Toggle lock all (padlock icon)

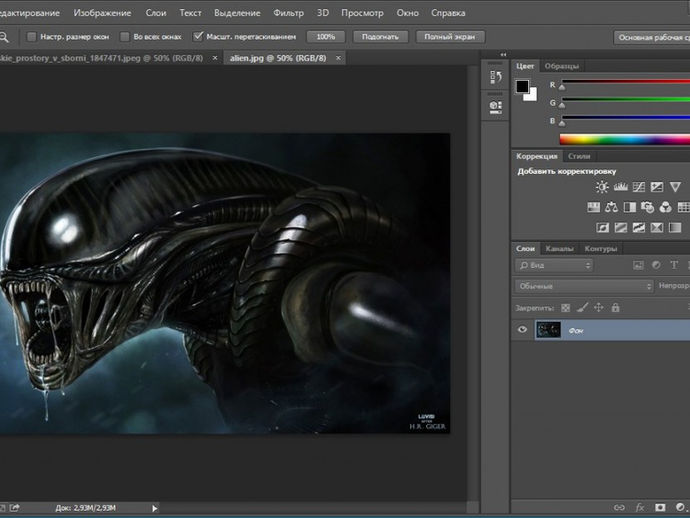[616, 307]
